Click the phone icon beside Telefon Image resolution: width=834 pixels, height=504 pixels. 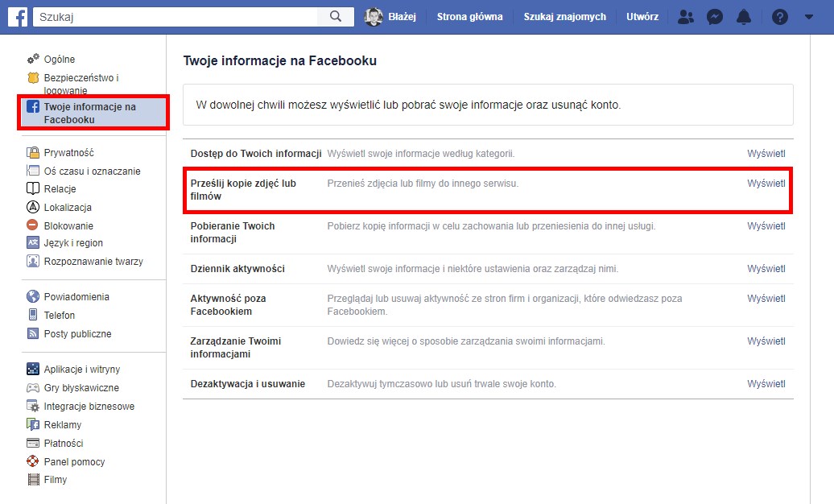(x=33, y=315)
